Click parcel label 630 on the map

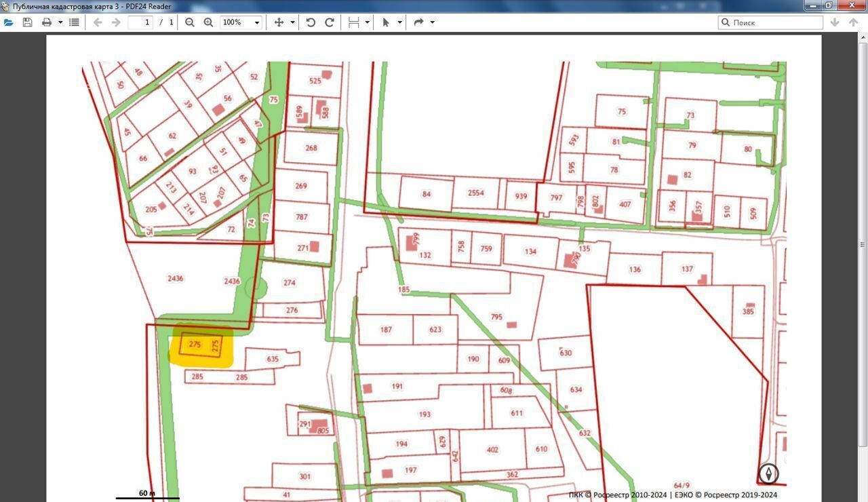(566, 353)
